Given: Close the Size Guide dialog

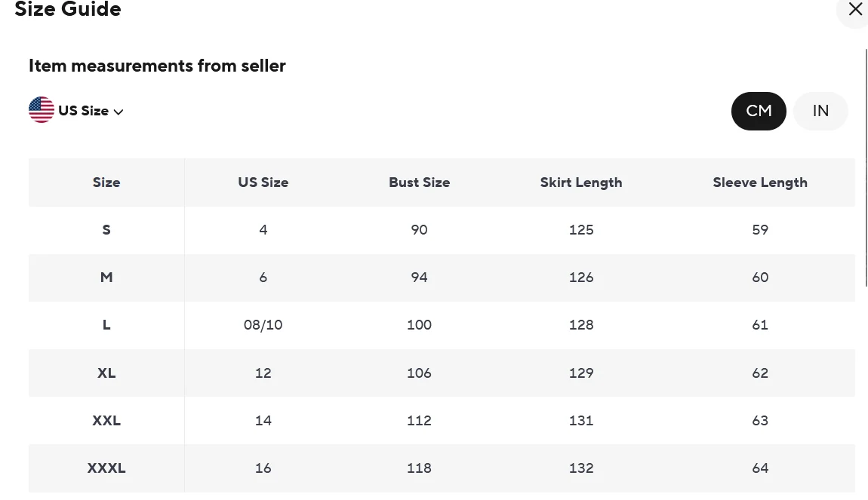Looking at the screenshot, I should point(854,10).
